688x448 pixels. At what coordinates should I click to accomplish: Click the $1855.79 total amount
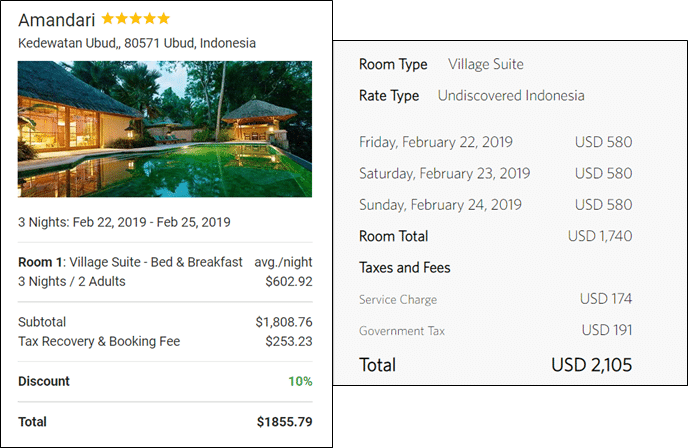pyautogui.click(x=284, y=422)
